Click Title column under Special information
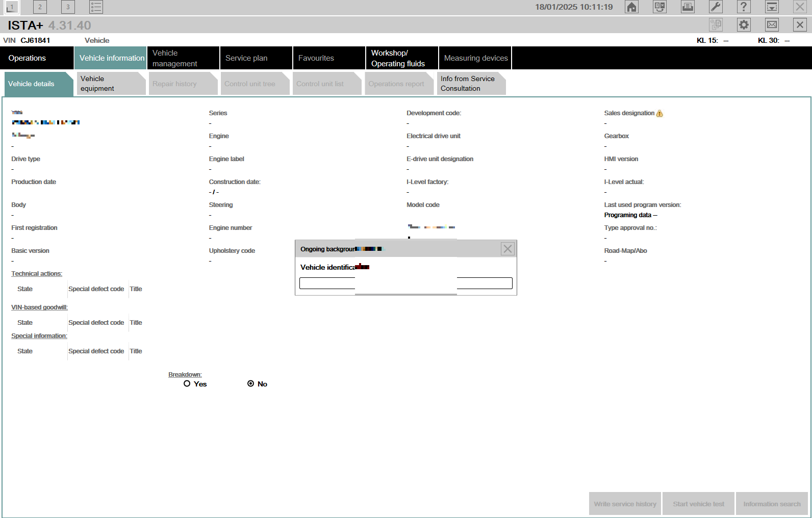Image resolution: width=812 pixels, height=518 pixels. coord(136,351)
